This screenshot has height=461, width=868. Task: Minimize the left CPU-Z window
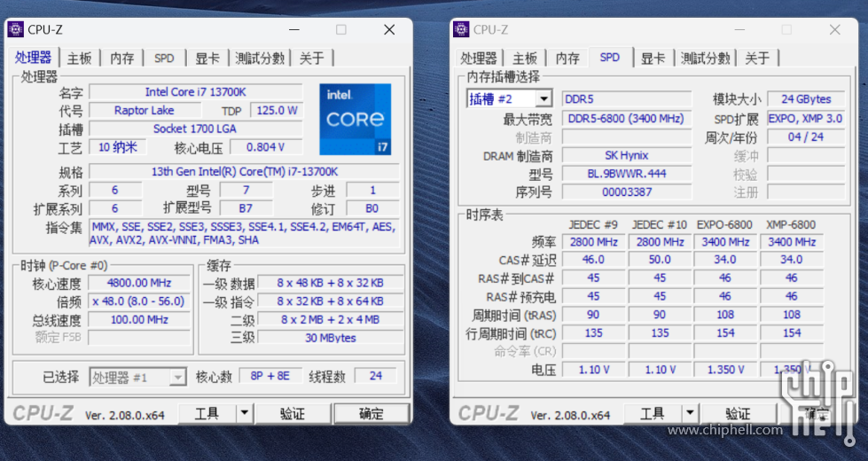click(x=294, y=29)
